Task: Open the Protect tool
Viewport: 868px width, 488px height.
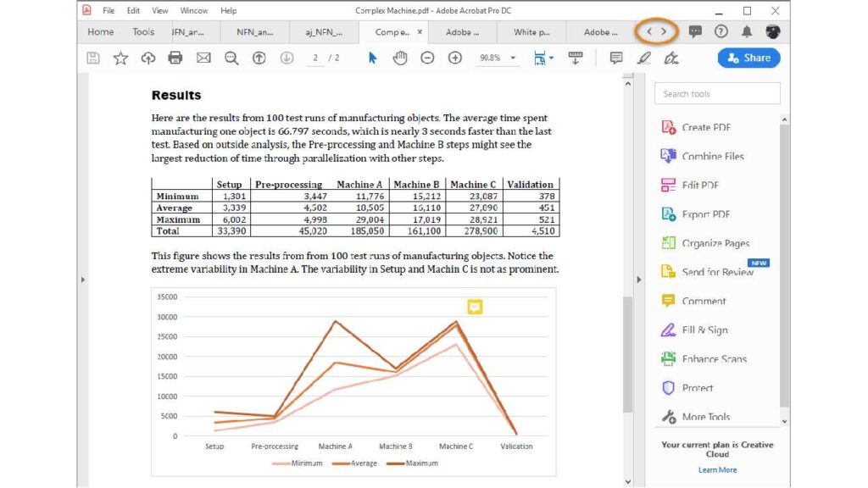Action: (687, 388)
